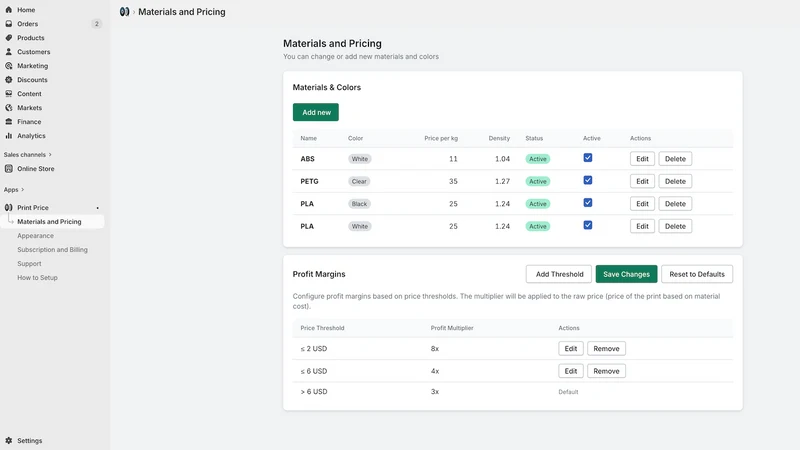Uncheck the Active checkbox for PLA White
The width and height of the screenshot is (800, 450).
[x=588, y=225]
